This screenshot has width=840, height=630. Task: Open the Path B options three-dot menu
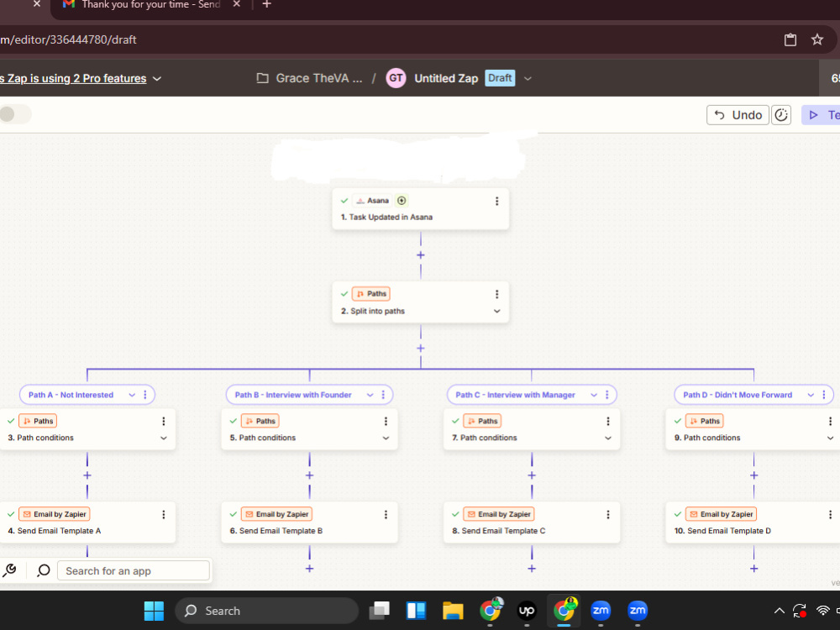coord(383,395)
